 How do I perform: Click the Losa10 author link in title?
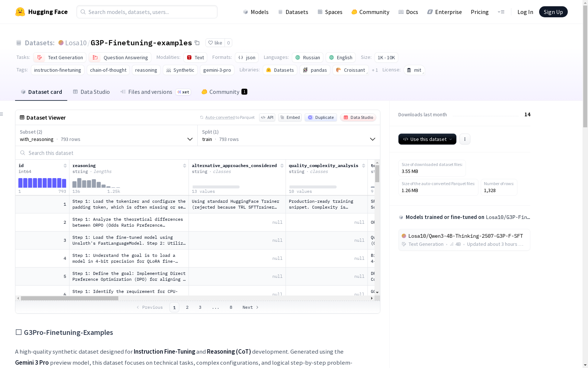pyautogui.click(x=76, y=43)
